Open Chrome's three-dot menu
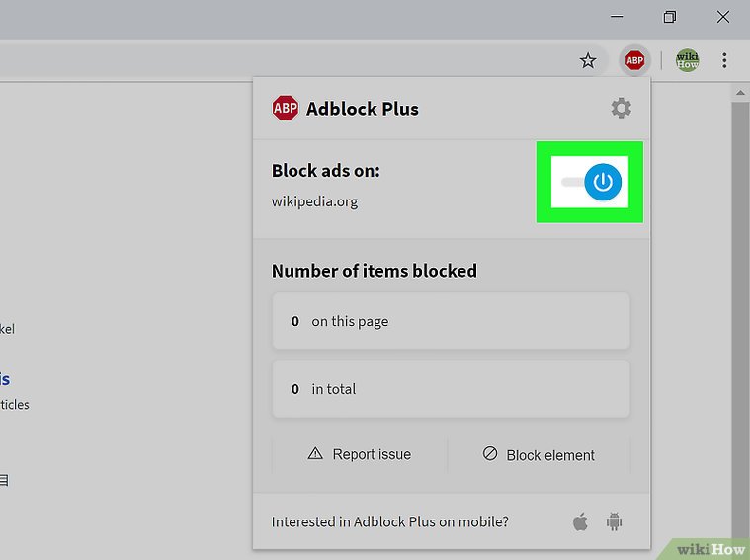Viewport: 750px width, 560px height. [724, 61]
